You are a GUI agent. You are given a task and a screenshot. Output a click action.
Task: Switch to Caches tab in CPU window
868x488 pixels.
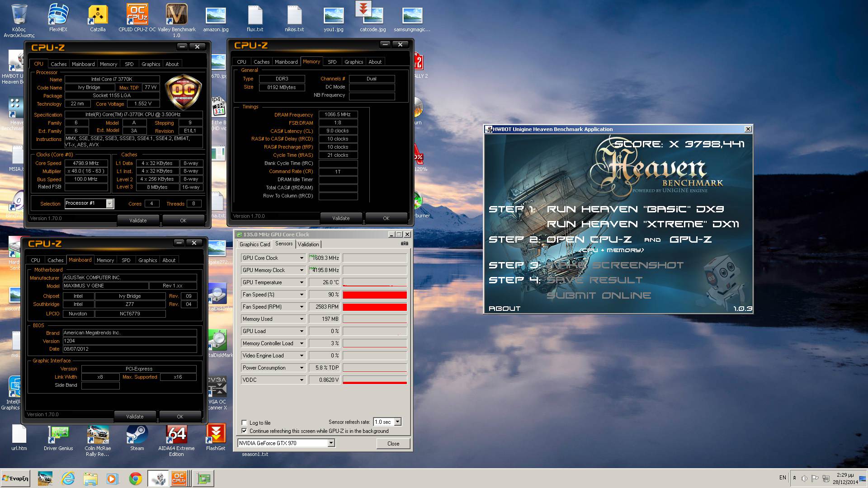[58, 64]
